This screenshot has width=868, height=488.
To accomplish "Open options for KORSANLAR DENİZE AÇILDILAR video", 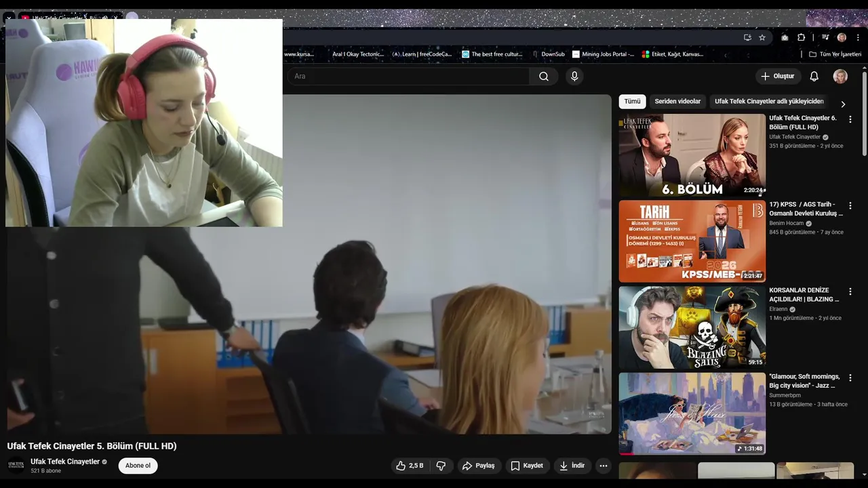I will coord(850,291).
